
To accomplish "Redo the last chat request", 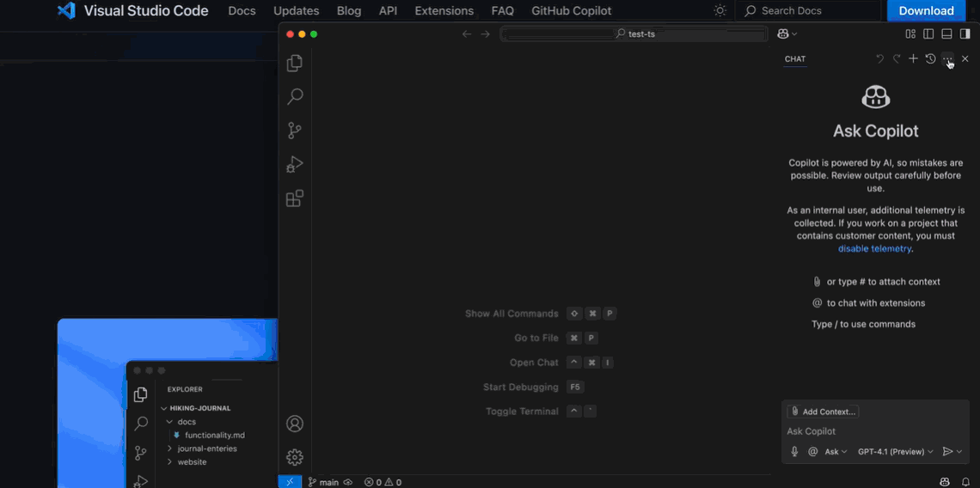I will coord(897,58).
